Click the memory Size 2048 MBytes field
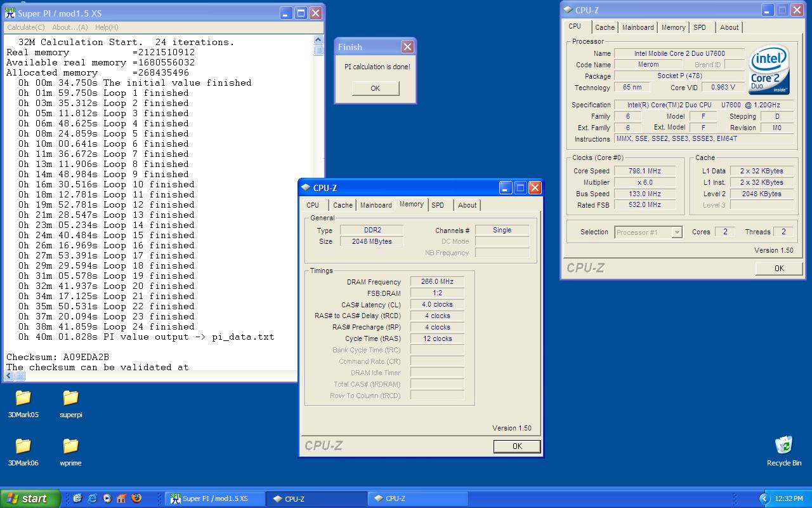 372,242
